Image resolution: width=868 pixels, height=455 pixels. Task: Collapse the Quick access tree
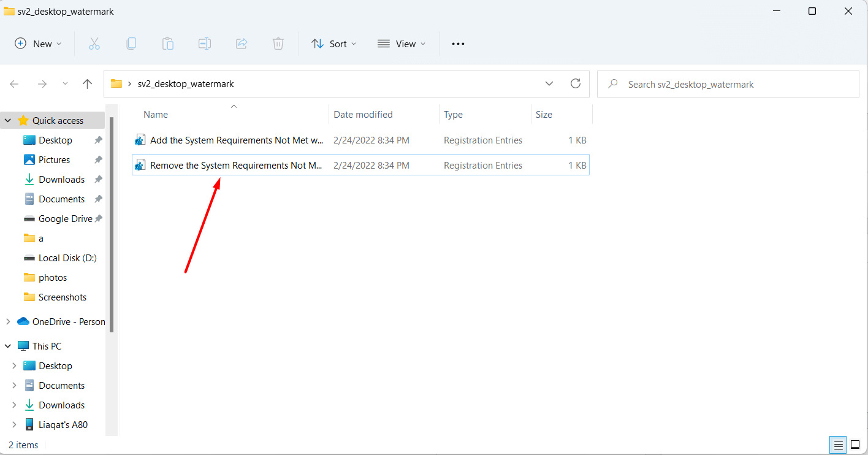pyautogui.click(x=8, y=121)
